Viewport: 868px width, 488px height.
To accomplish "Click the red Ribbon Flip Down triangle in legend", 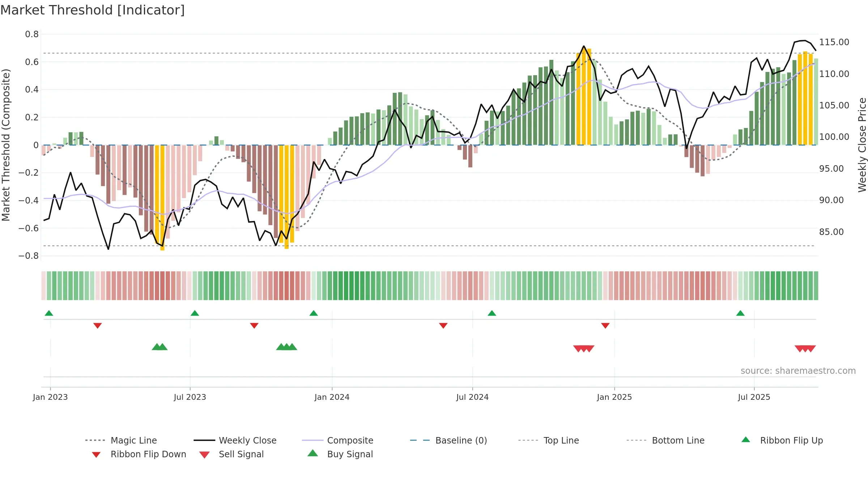I will [96, 455].
